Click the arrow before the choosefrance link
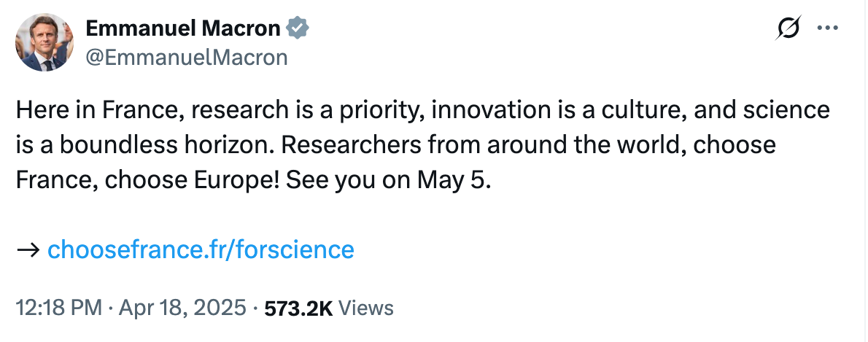This screenshot has width=868, height=342. click(28, 250)
